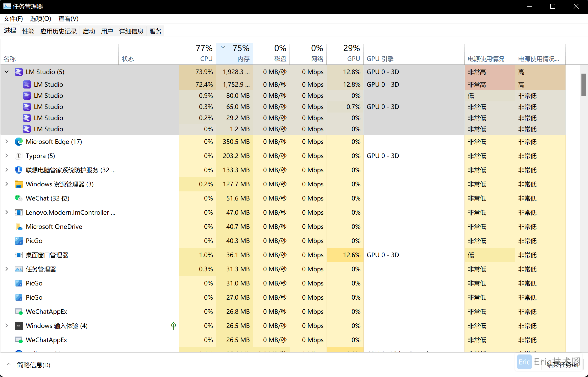Screen dimensions: 588x377
Task: Sort by the 名称 column header
Action: tap(60, 54)
